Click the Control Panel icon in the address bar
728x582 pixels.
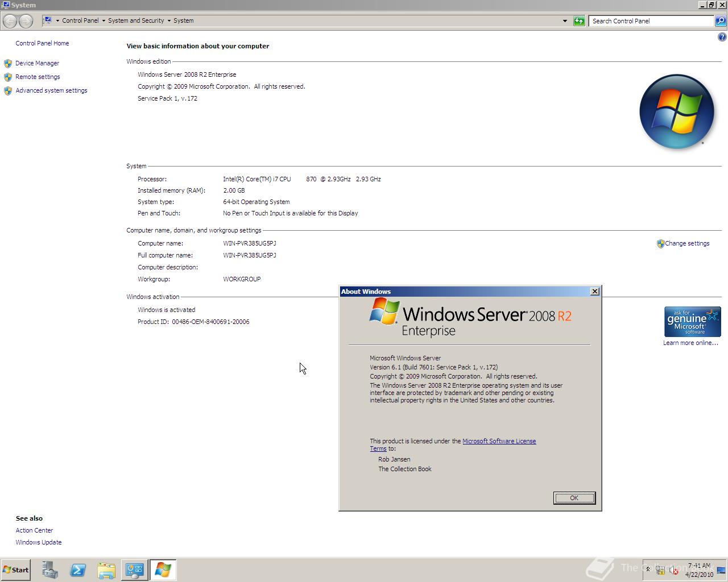click(48, 20)
